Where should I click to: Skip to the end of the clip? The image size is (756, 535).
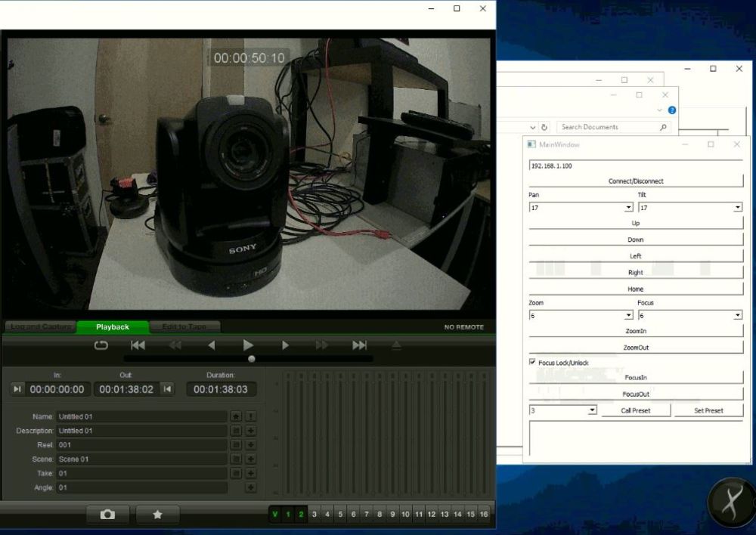pos(359,345)
